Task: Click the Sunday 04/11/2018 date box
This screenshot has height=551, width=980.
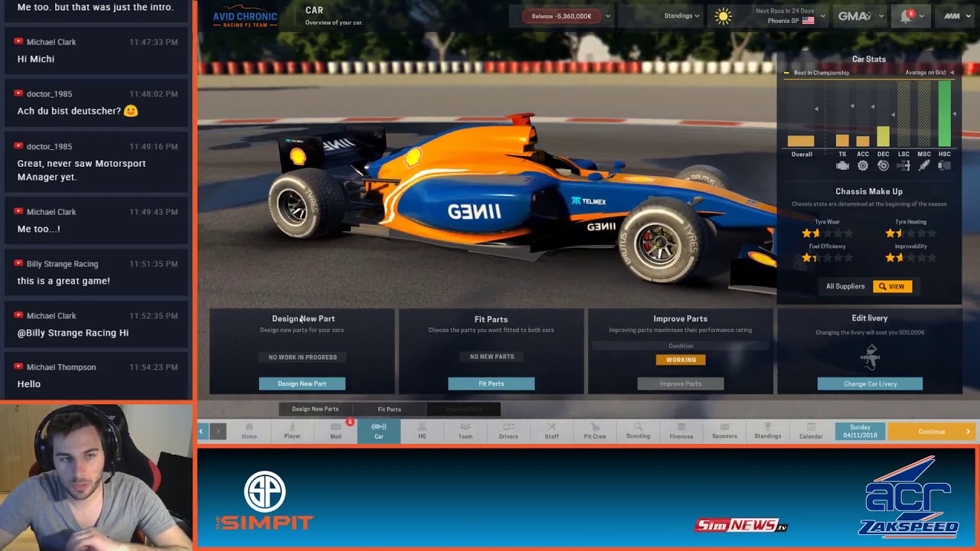Action: click(x=860, y=432)
